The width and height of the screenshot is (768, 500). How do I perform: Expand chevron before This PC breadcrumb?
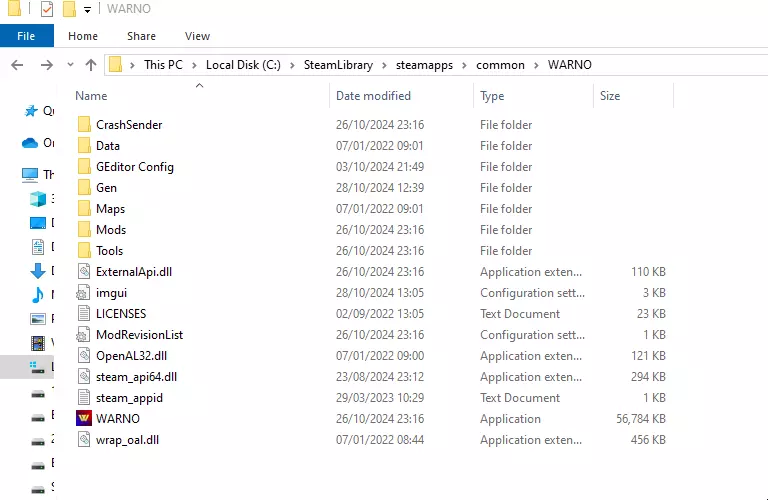tap(132, 65)
